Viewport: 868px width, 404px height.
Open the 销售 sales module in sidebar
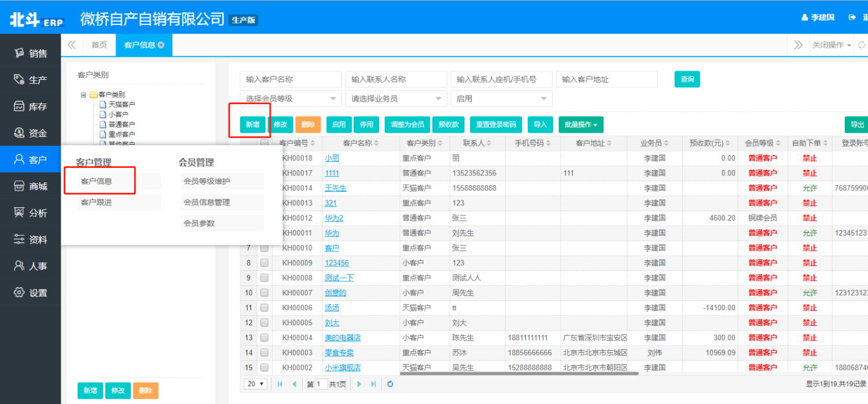(30, 53)
